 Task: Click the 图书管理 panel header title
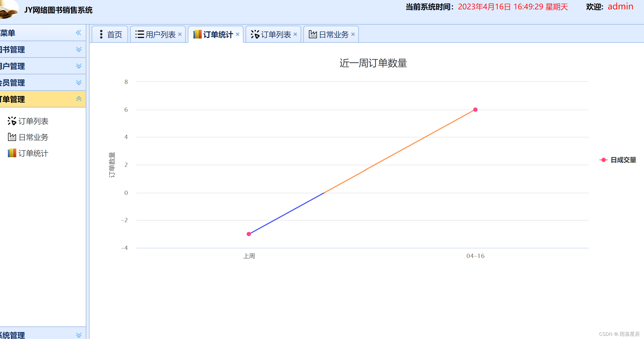13,49
